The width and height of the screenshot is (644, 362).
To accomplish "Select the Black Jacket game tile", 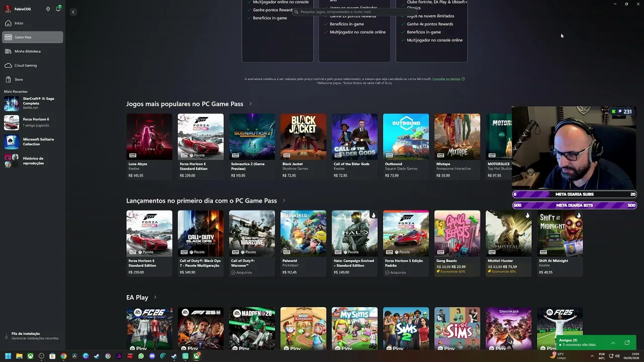I will point(303,146).
